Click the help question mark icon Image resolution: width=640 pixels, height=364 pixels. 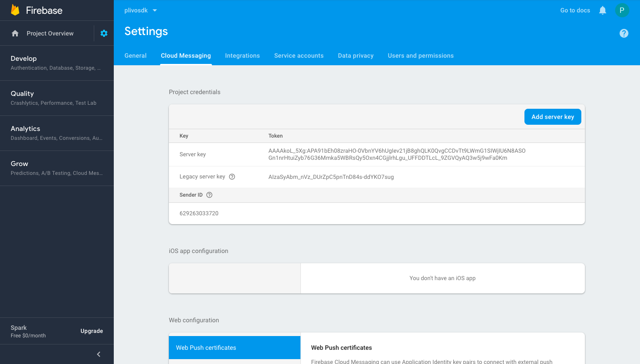(x=624, y=33)
